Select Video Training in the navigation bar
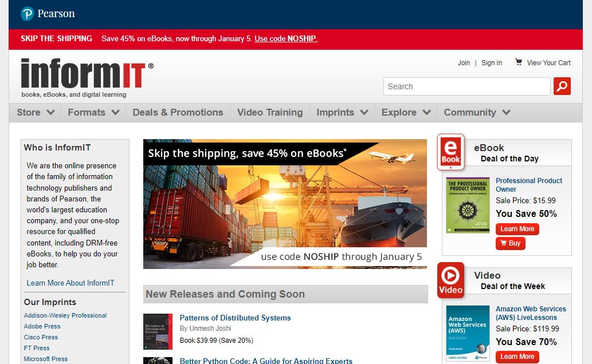 click(269, 112)
